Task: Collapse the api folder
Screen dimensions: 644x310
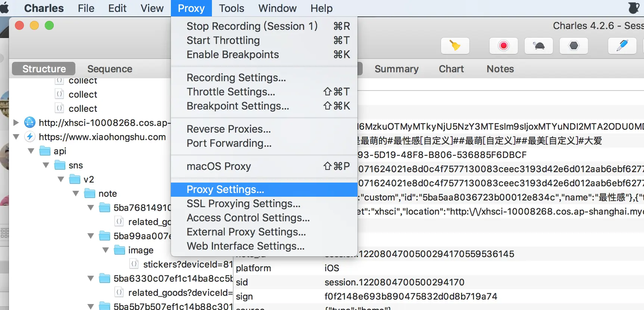Action: pyautogui.click(x=31, y=151)
